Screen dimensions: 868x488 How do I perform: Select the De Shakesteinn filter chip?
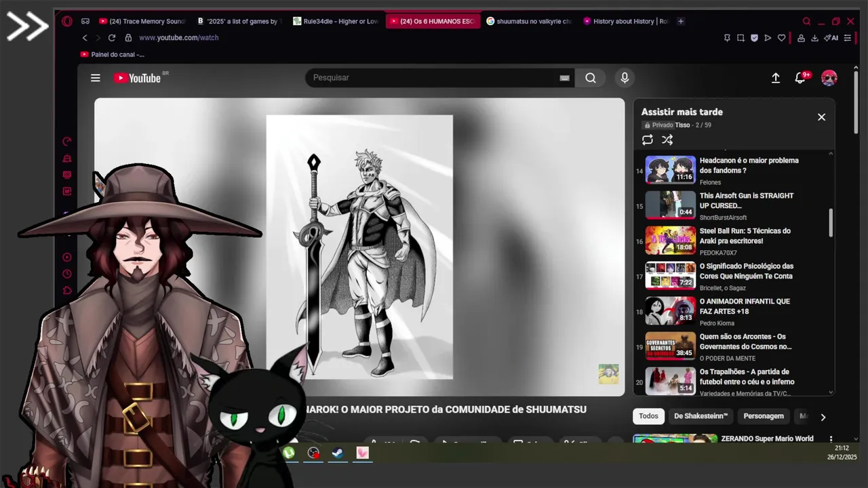[x=701, y=416]
